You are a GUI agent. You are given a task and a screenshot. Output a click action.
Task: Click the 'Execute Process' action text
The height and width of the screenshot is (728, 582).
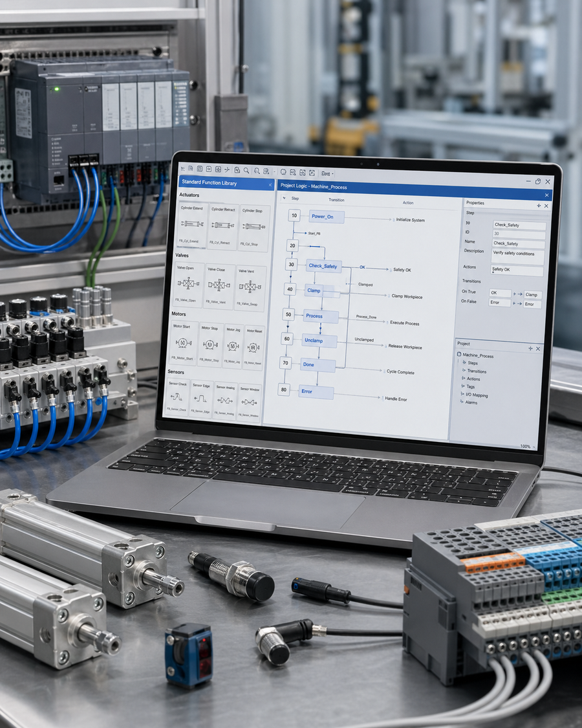coord(405,323)
